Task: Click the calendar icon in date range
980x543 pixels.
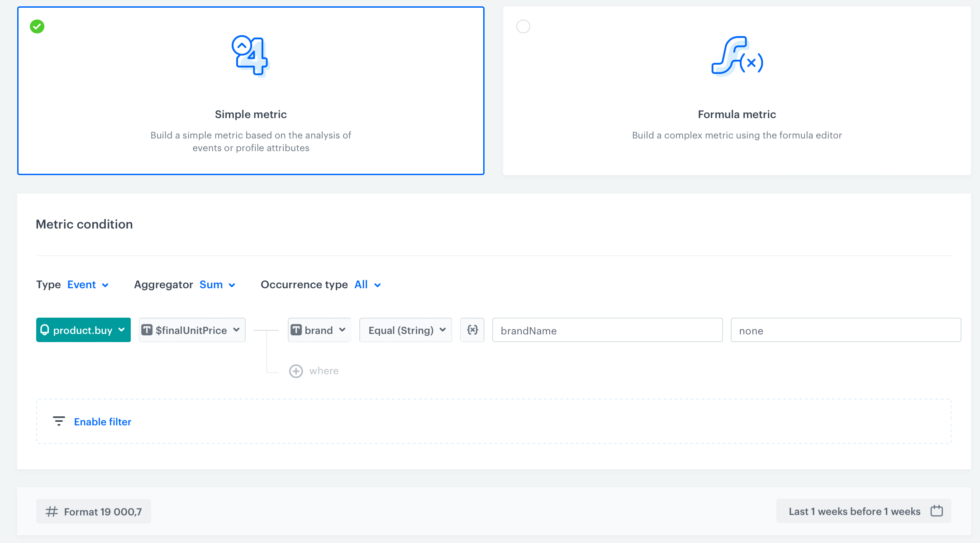Action: coord(937,511)
